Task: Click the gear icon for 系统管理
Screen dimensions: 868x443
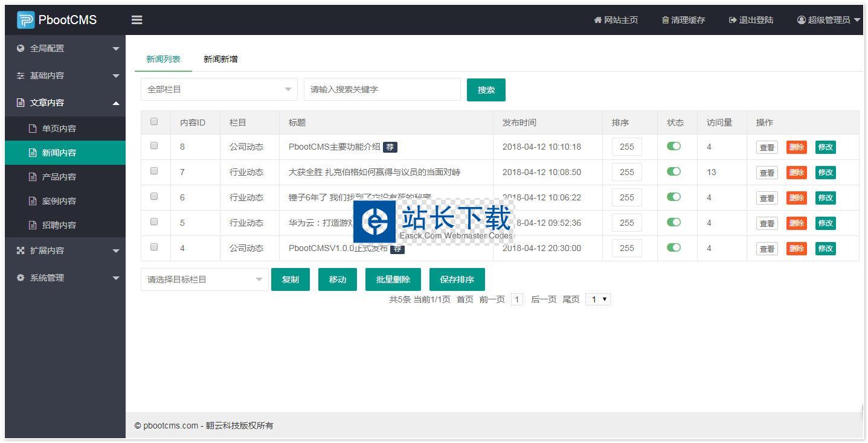Action: 21,278
